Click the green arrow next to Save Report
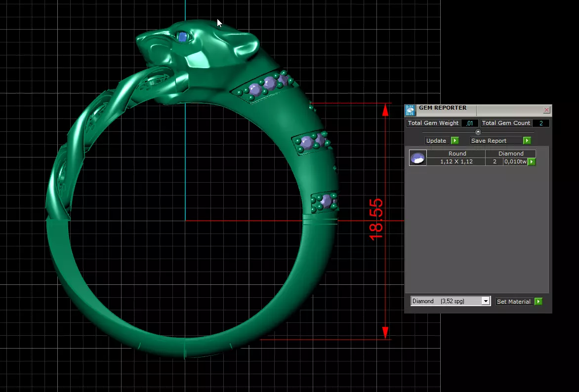The width and height of the screenshot is (579, 392). (x=527, y=141)
